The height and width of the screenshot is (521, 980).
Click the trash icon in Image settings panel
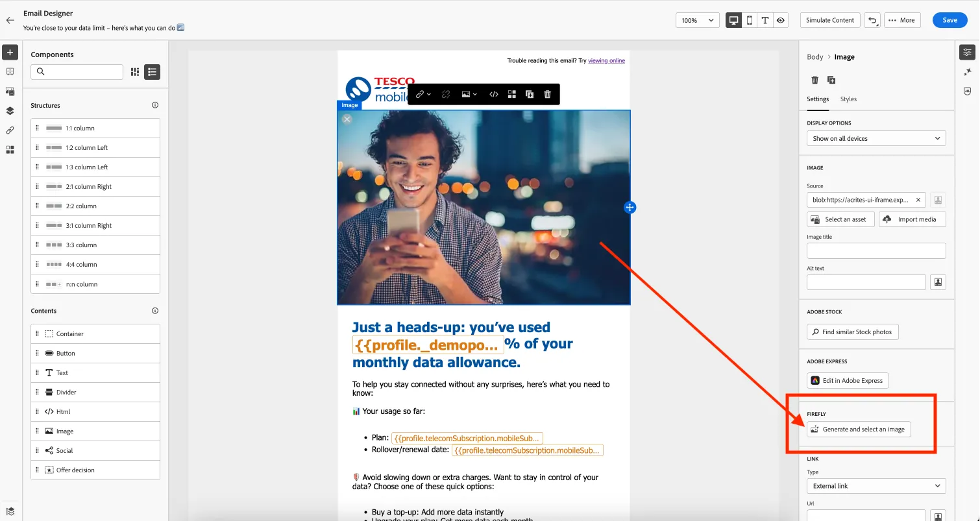point(815,80)
